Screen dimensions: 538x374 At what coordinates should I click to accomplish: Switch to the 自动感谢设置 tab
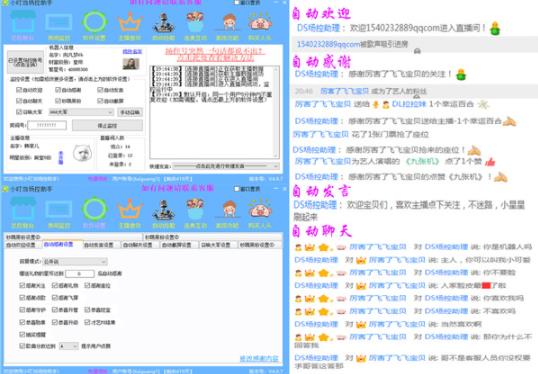tap(59, 244)
